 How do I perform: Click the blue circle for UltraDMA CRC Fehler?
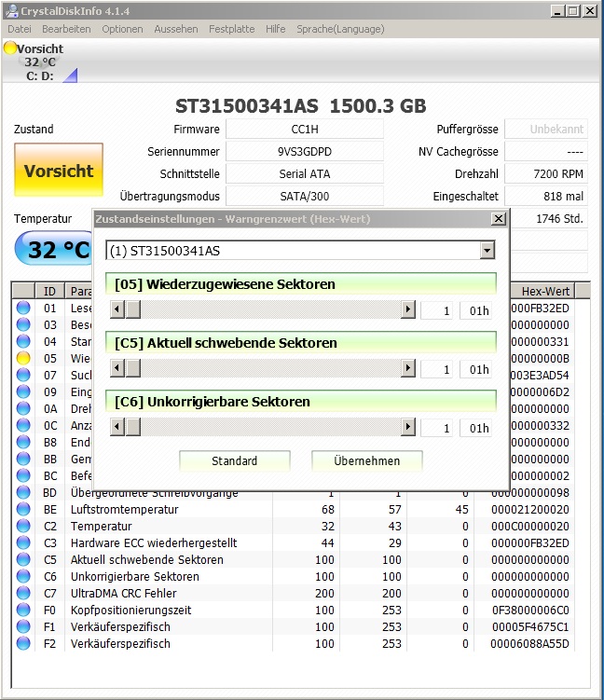(23, 593)
